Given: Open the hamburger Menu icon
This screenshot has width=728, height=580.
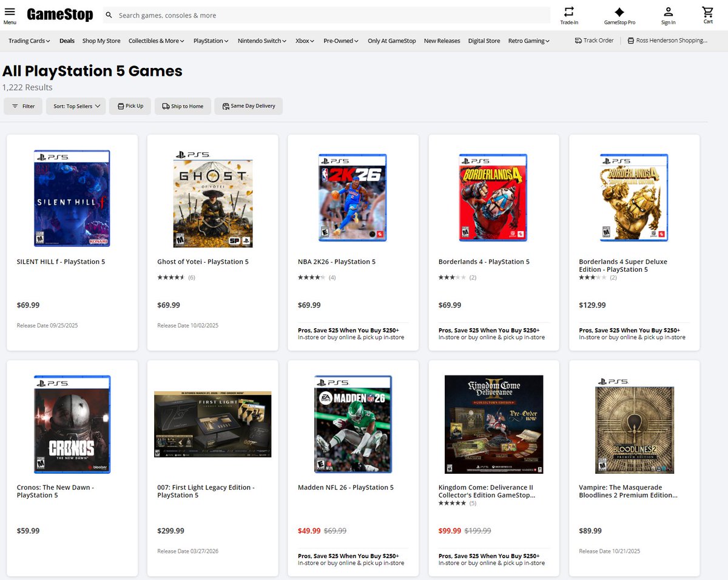Looking at the screenshot, I should point(10,12).
